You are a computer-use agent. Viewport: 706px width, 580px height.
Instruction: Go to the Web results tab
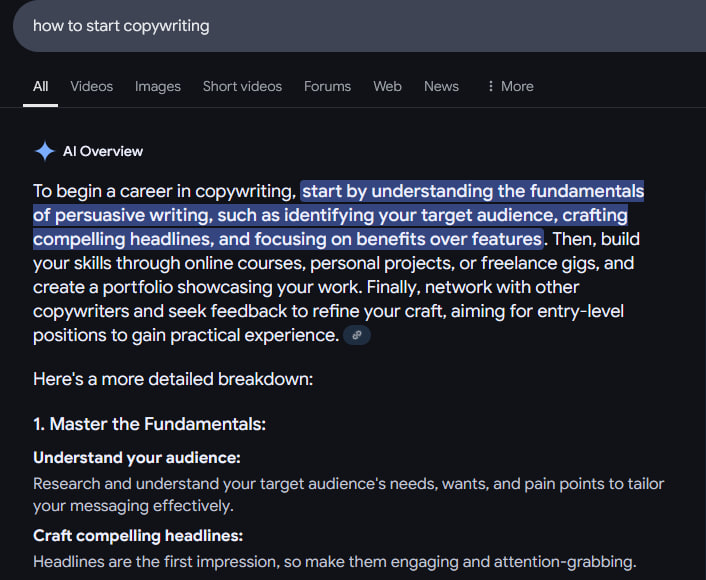point(387,86)
